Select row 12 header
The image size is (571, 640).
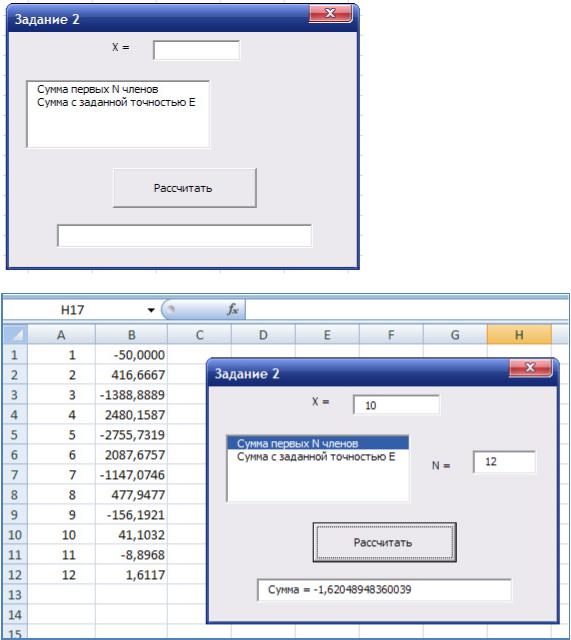pyautogui.click(x=15, y=575)
